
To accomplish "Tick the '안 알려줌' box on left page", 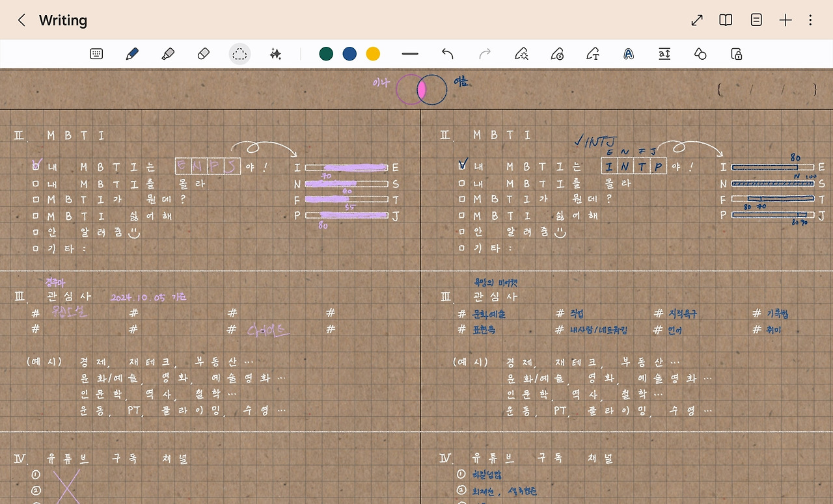I will pos(36,232).
